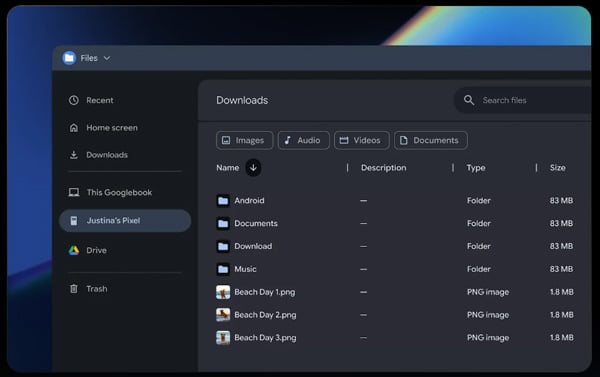Click the Beach Day 3.png thumbnail
Image resolution: width=600 pixels, height=377 pixels.
click(x=223, y=338)
